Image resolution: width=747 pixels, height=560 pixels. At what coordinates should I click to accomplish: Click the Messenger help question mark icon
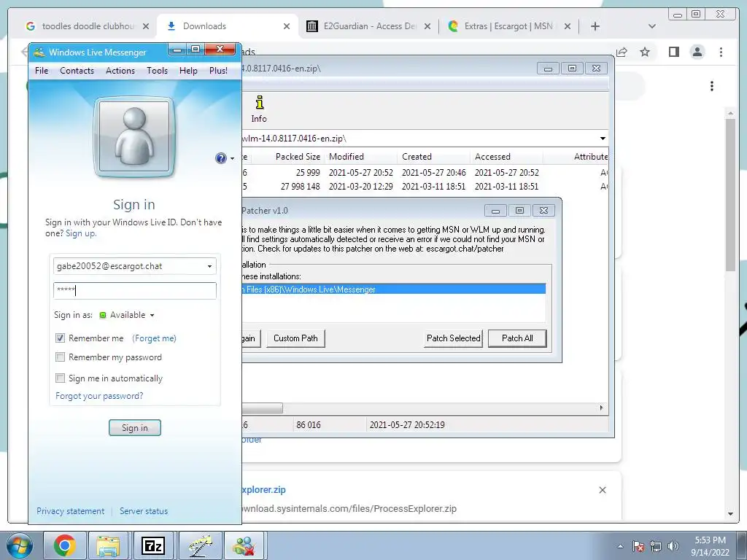221,158
